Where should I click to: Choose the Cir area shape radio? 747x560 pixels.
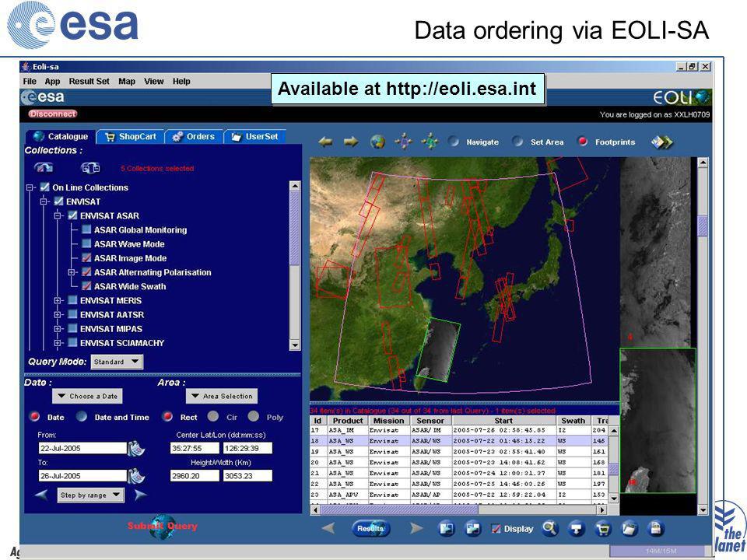click(213, 417)
